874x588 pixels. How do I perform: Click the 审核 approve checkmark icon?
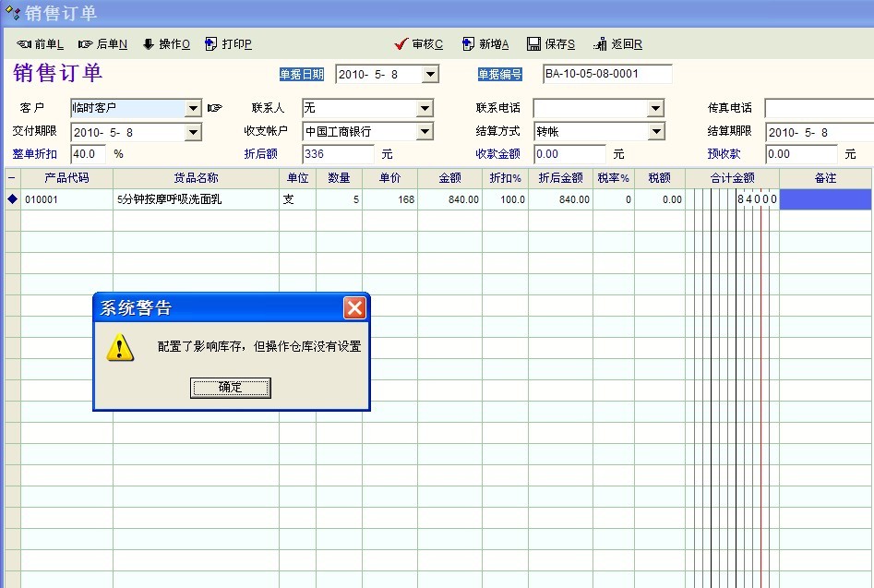pos(401,44)
